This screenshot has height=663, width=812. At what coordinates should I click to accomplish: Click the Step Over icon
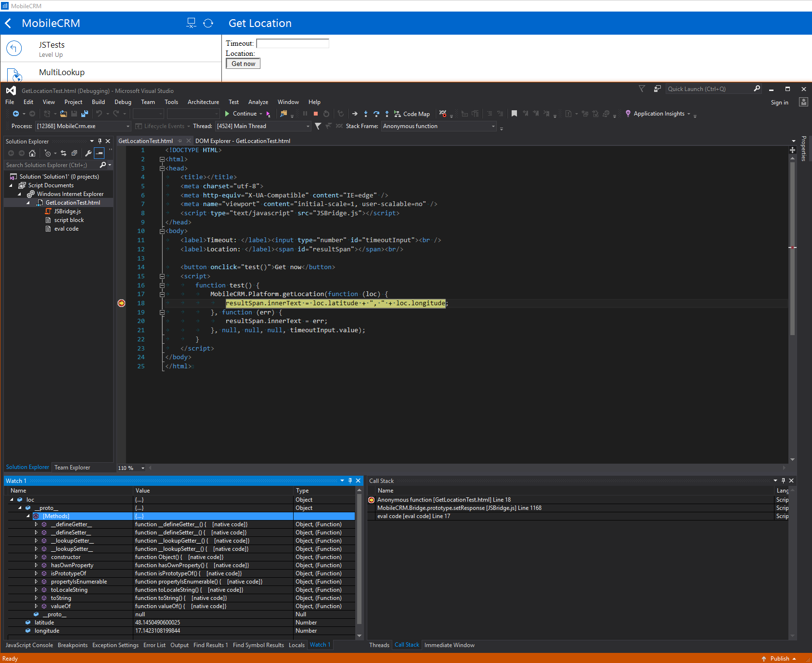(x=376, y=114)
